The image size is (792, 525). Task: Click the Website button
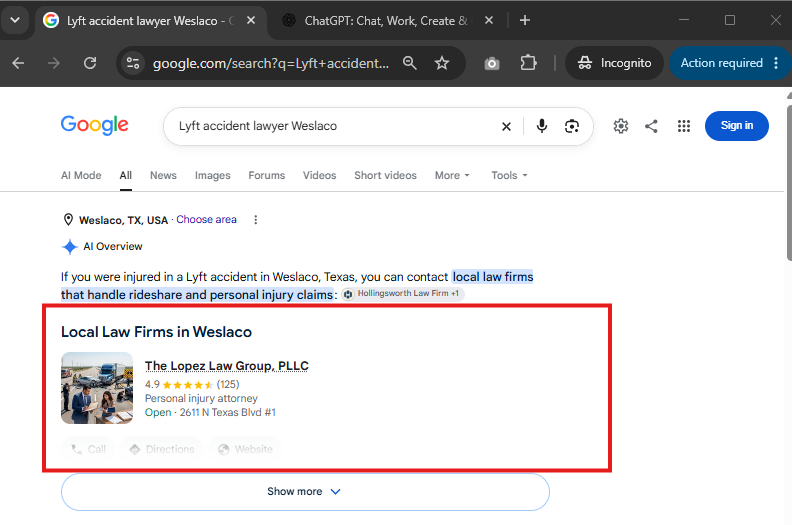click(245, 449)
